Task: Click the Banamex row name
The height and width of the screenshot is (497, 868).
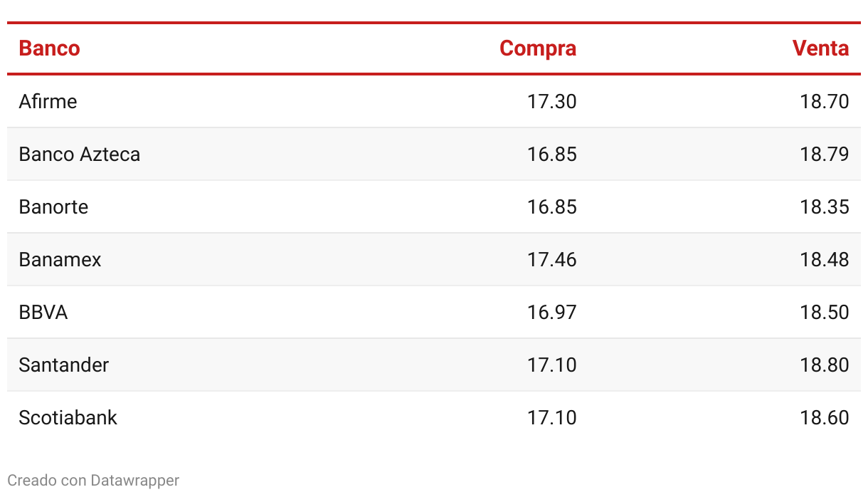Action: [60, 259]
